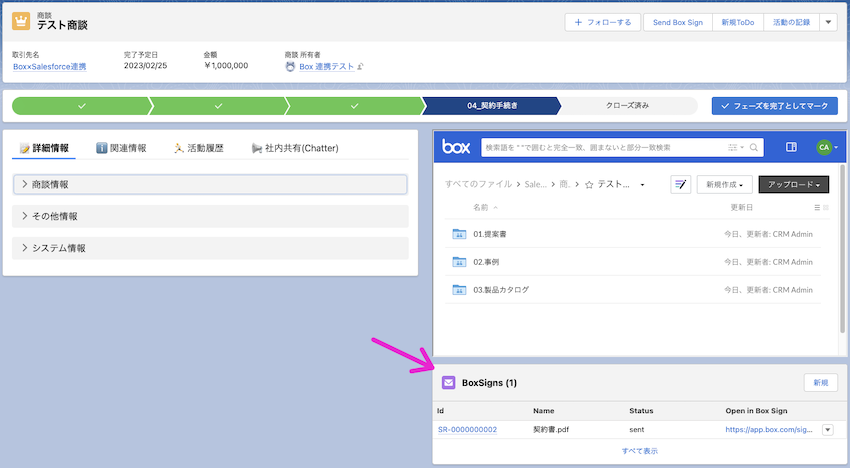Image resolution: width=850 pixels, height=468 pixels.
Task: Open the Box Notes create icon button
Action: point(681,184)
